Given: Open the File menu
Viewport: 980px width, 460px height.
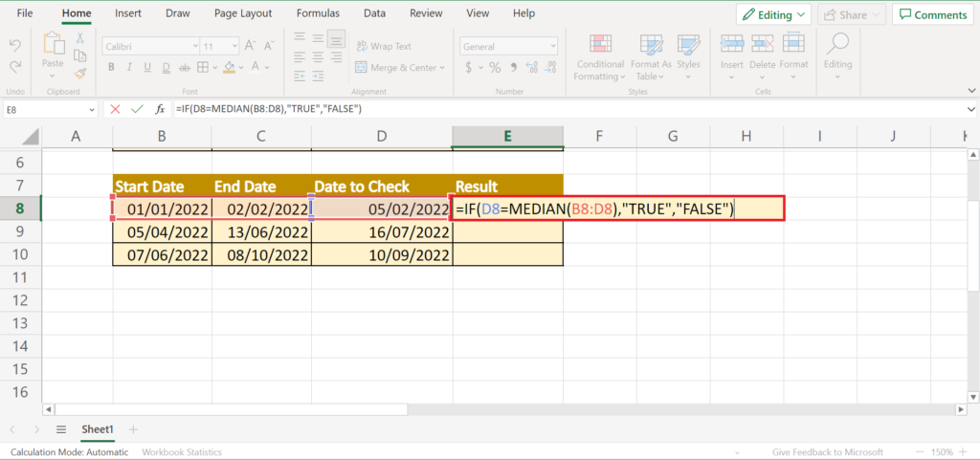Looking at the screenshot, I should tap(25, 13).
